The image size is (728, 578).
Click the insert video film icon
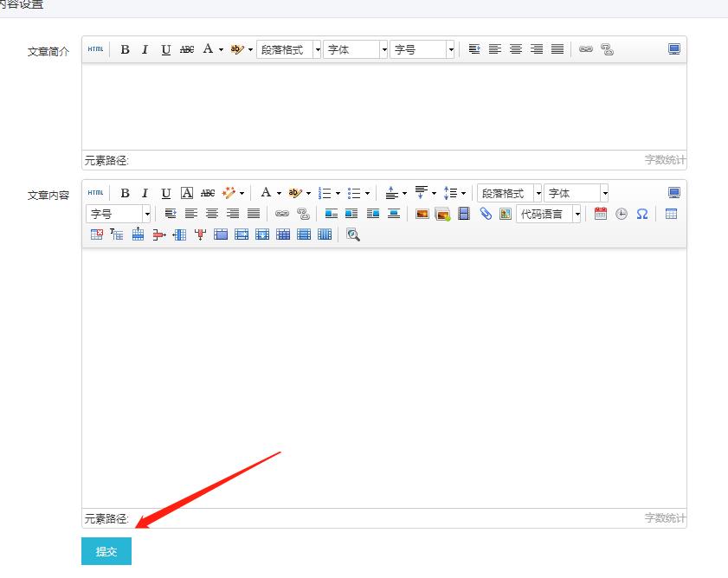coord(464,214)
